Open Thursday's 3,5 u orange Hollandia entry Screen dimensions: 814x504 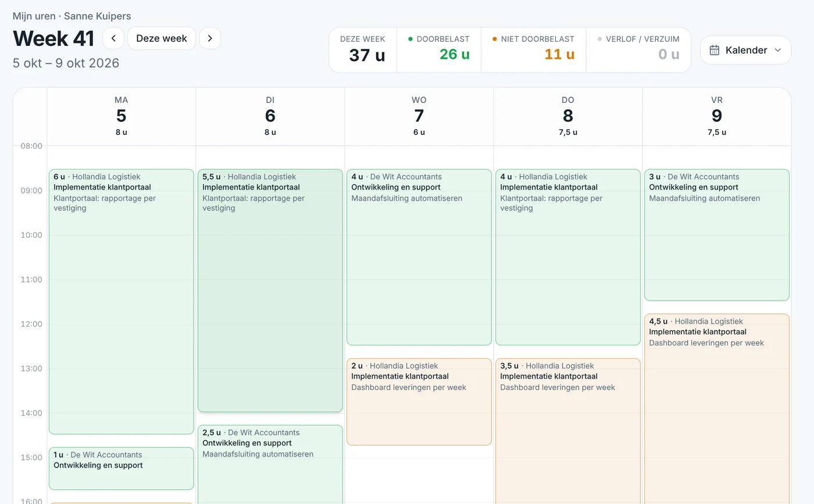coord(568,431)
